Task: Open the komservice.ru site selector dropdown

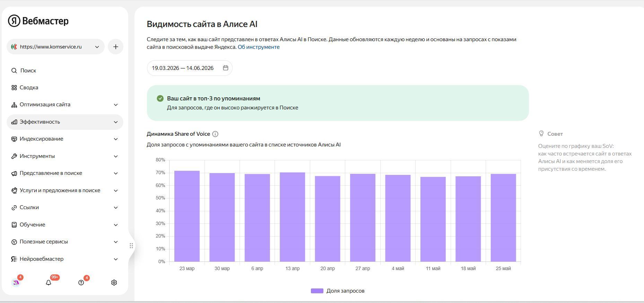Action: tap(55, 47)
